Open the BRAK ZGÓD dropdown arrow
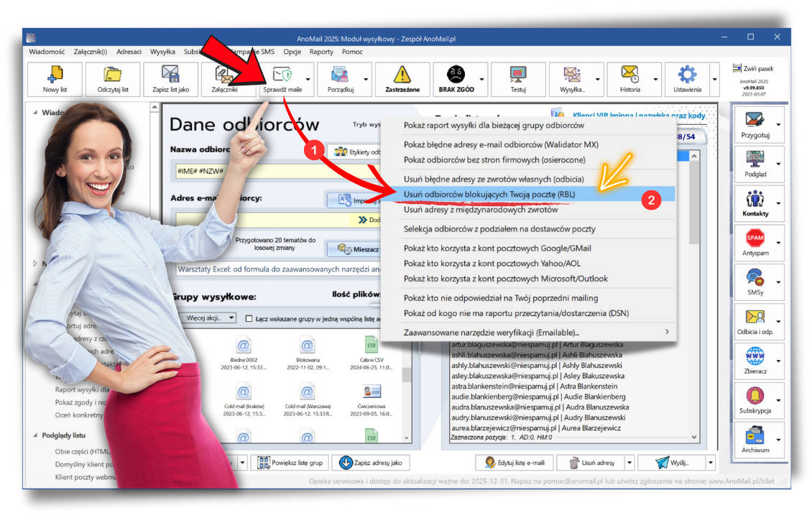The height and width of the screenshot is (513, 812). click(482, 79)
